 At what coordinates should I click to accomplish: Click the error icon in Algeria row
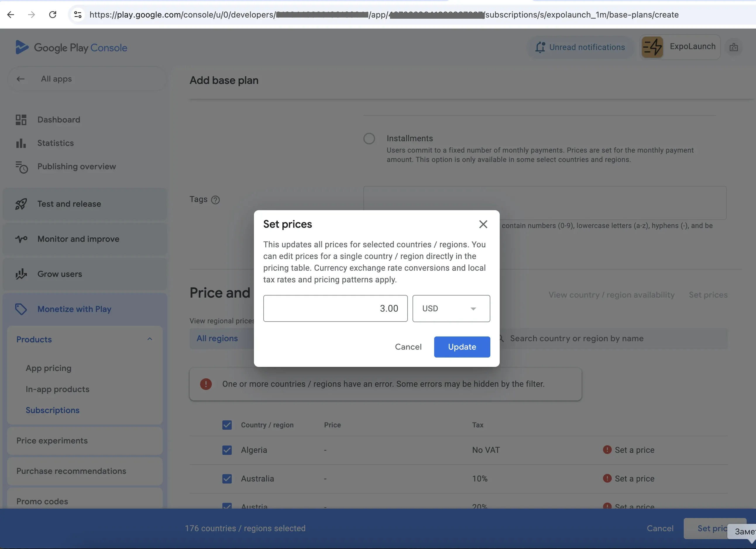tap(607, 450)
